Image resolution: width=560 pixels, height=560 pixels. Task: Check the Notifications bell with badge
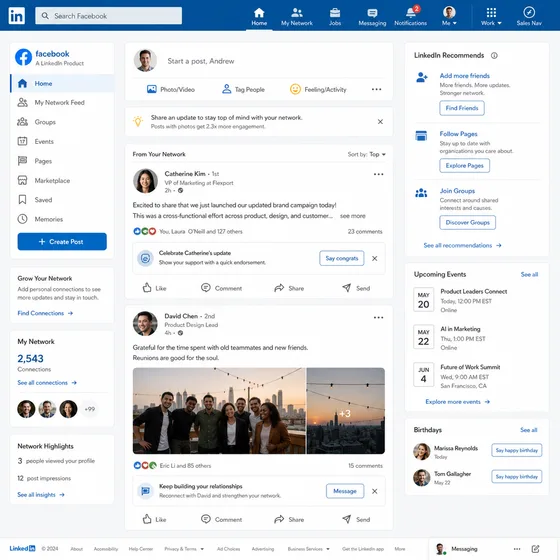pyautogui.click(x=411, y=16)
